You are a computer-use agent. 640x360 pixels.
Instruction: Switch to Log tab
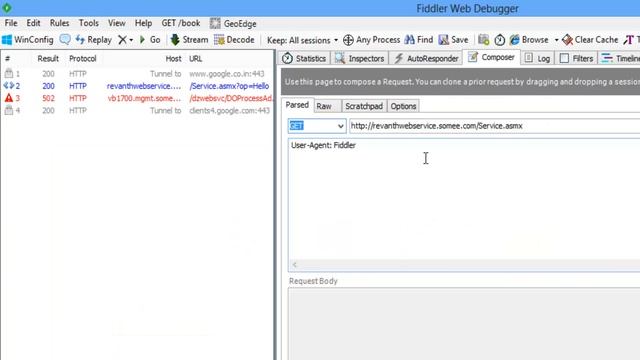point(537,58)
